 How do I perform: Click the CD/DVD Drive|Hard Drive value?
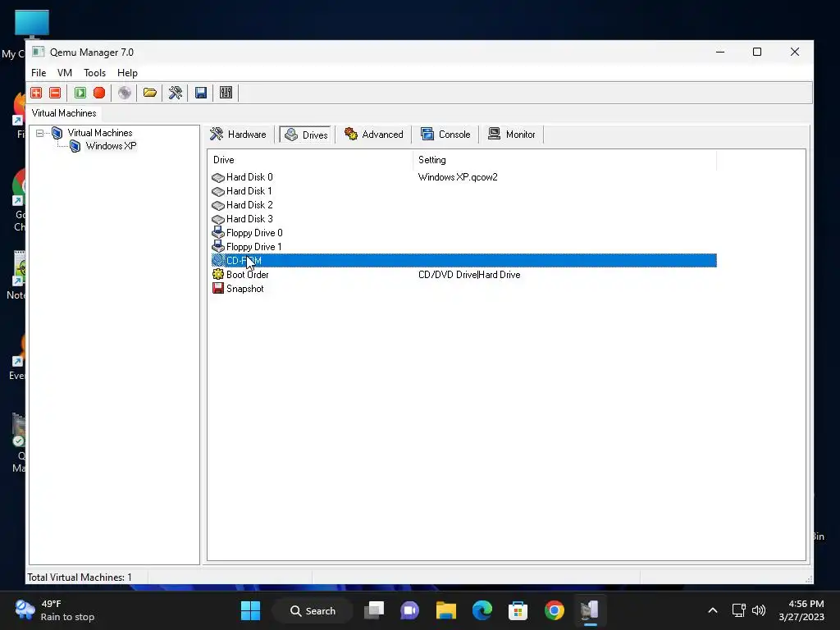[x=469, y=274]
